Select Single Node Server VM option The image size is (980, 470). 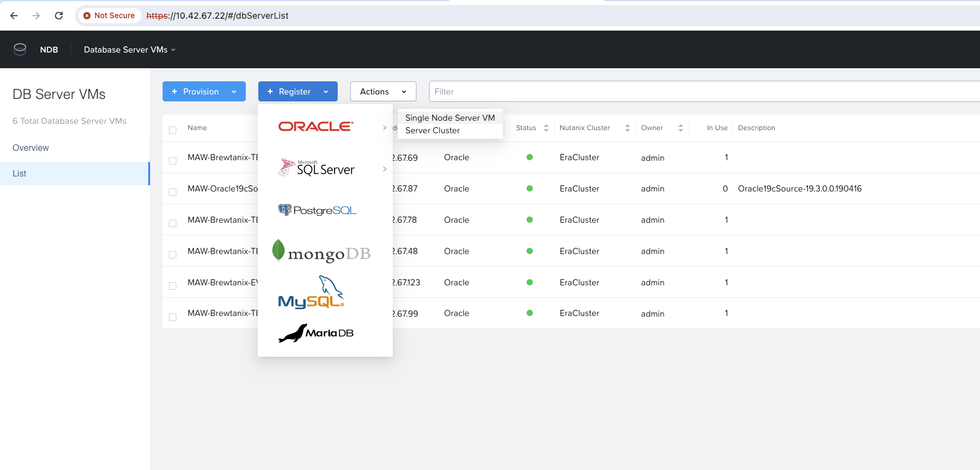pos(450,118)
